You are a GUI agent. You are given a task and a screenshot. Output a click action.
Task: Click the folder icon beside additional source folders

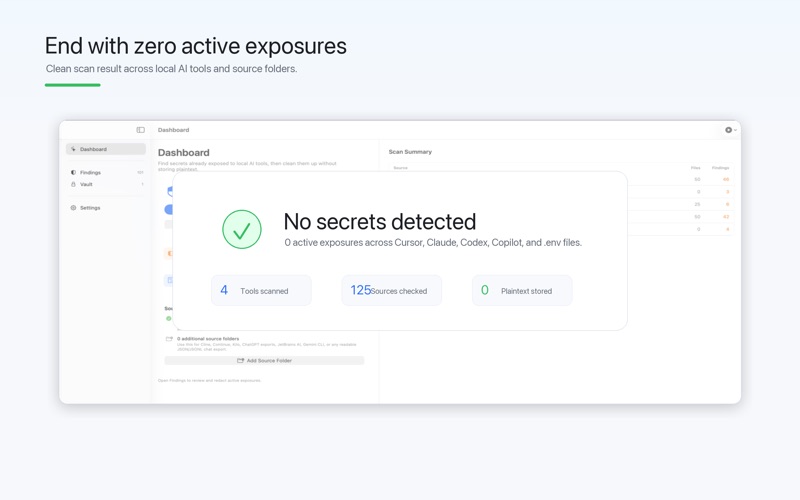[169, 339]
